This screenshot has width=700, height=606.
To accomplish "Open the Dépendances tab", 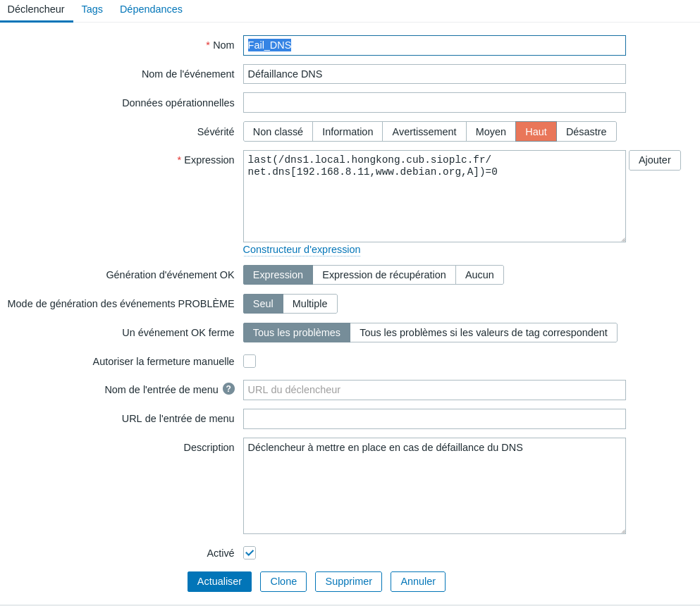I will click(151, 10).
